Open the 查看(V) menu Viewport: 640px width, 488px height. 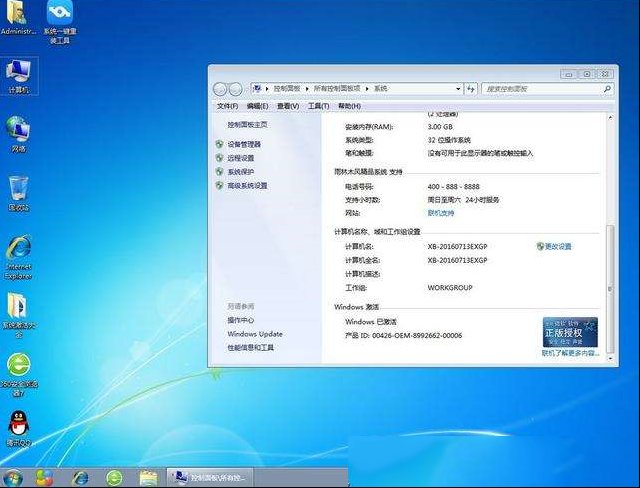[288, 106]
